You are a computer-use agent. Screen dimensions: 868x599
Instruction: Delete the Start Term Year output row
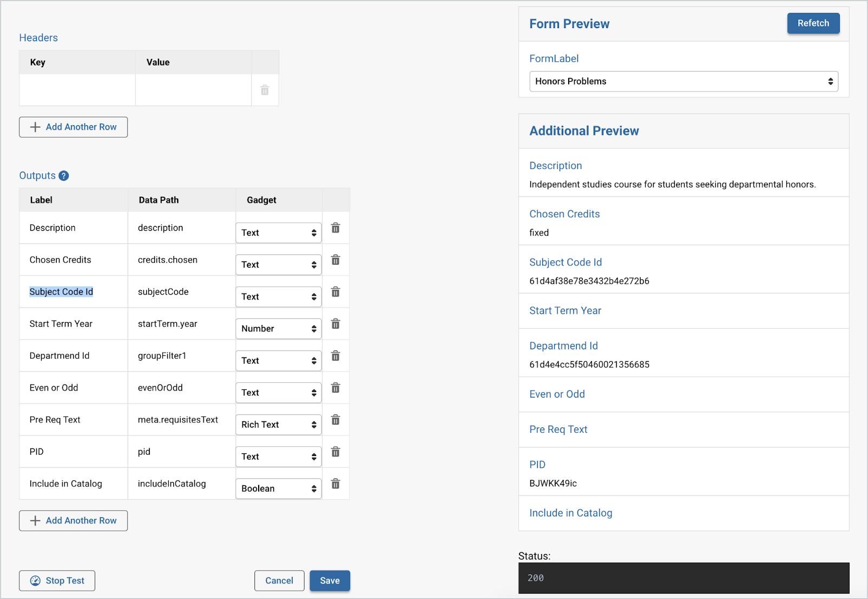click(x=336, y=324)
